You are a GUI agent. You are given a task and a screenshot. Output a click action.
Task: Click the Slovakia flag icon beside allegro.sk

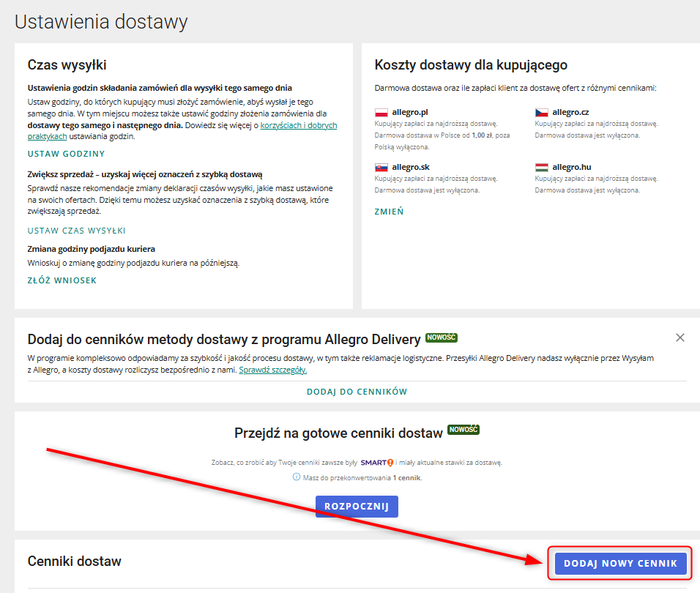(x=381, y=168)
